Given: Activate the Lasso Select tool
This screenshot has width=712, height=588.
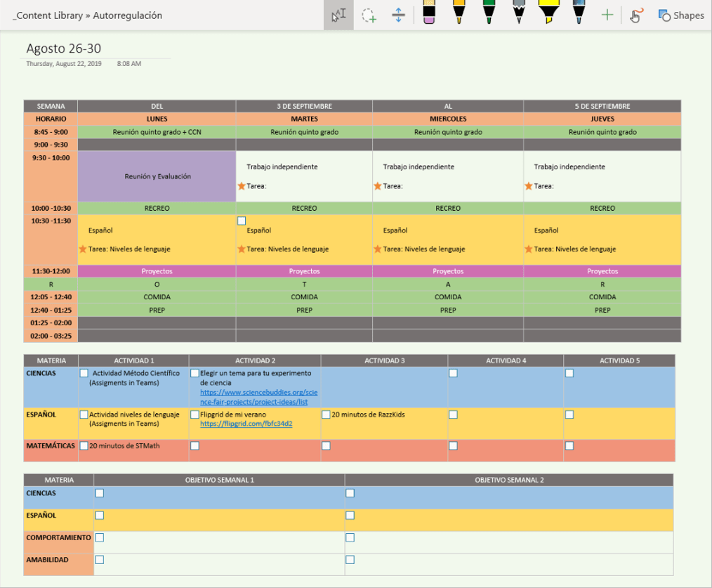Looking at the screenshot, I should click(x=369, y=15).
